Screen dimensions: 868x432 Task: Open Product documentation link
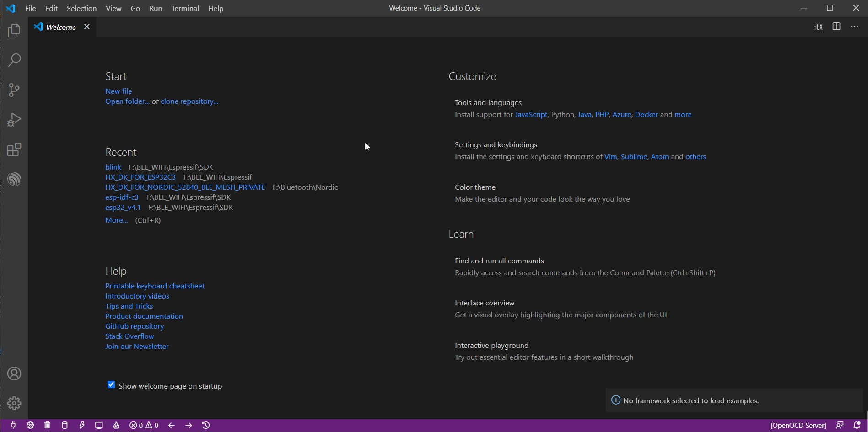[144, 316]
